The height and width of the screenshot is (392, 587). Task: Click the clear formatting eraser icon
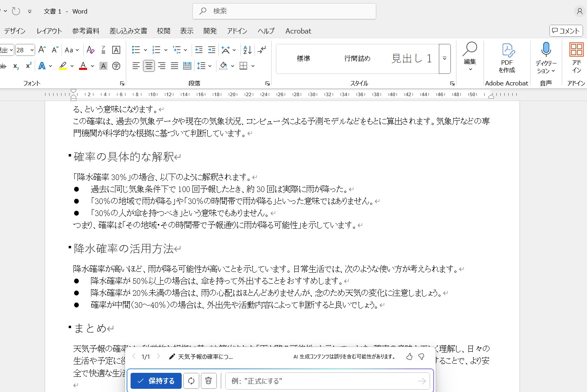coord(90,50)
